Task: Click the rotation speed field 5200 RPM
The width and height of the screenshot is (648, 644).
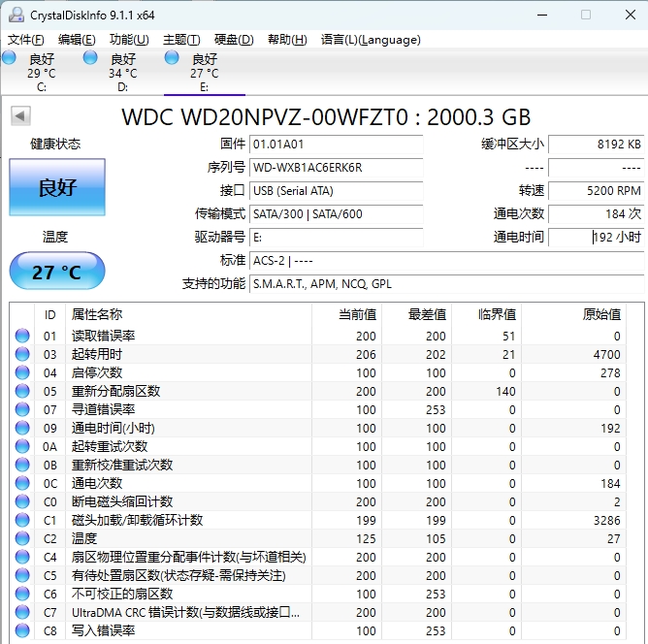Action: point(596,190)
